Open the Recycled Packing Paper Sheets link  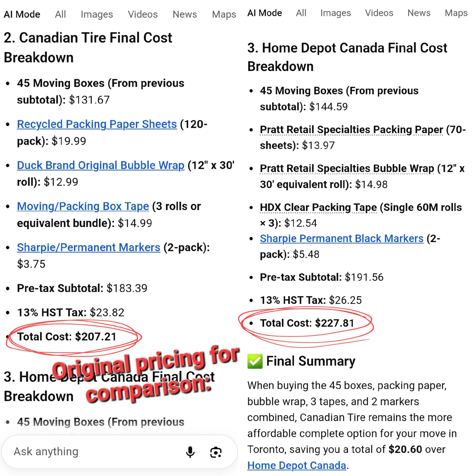coord(97,124)
